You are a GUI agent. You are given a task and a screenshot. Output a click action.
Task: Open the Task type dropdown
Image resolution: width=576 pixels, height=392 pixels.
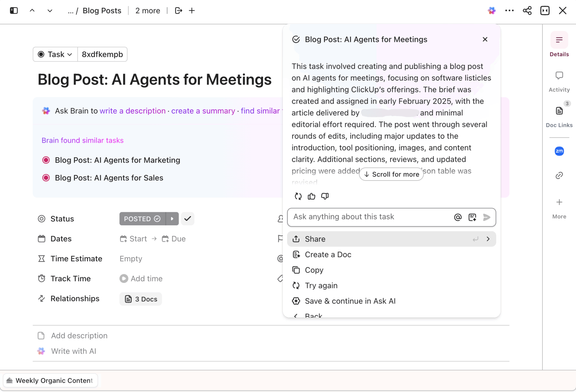click(55, 54)
